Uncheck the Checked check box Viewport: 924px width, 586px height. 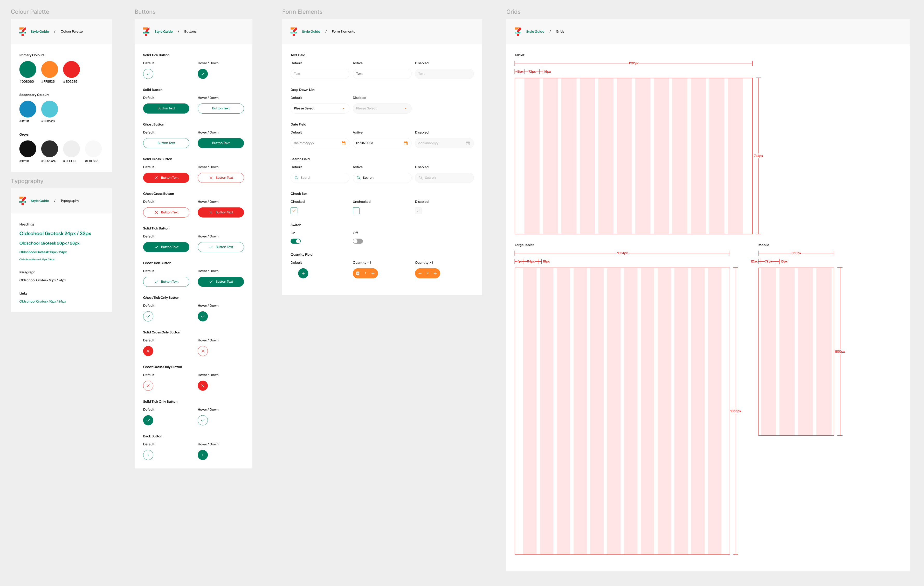click(x=294, y=211)
